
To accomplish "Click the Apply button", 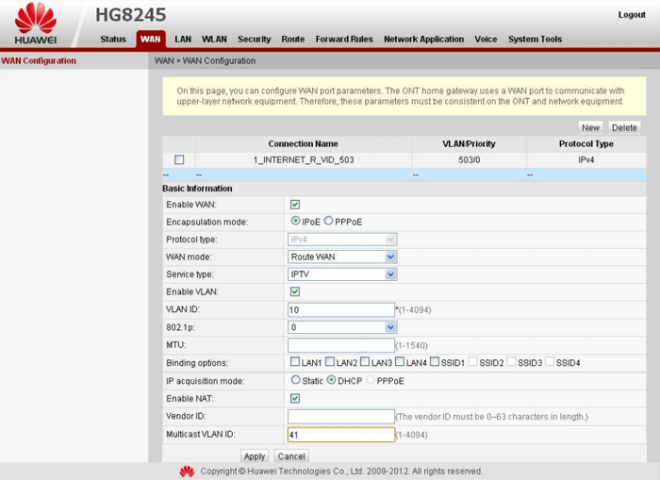I will [254, 456].
